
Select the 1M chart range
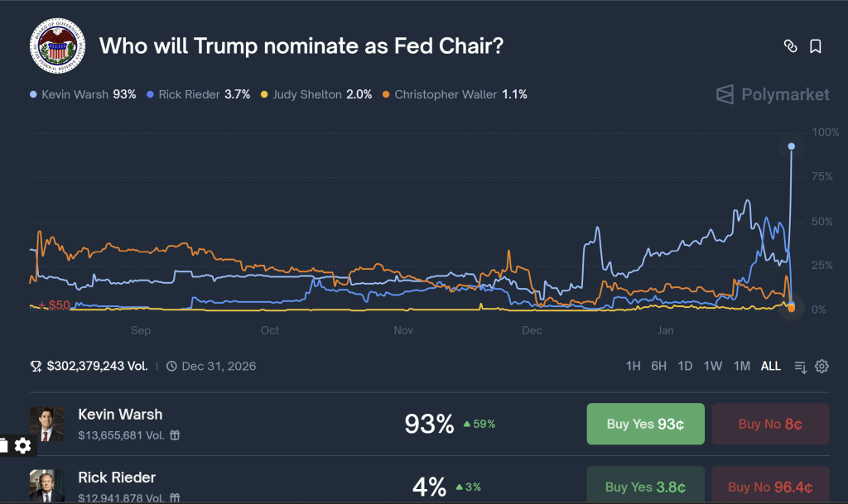(x=741, y=365)
